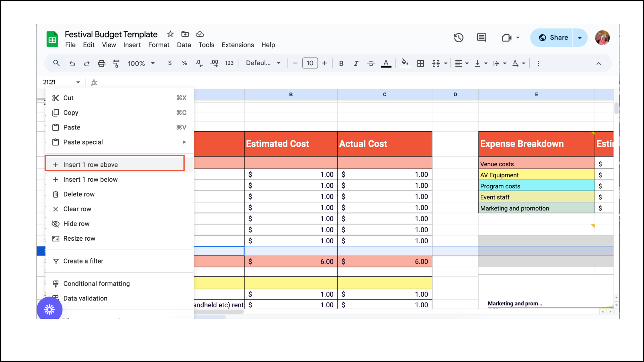Select the strikethrough formatting icon
The height and width of the screenshot is (362, 644).
371,63
